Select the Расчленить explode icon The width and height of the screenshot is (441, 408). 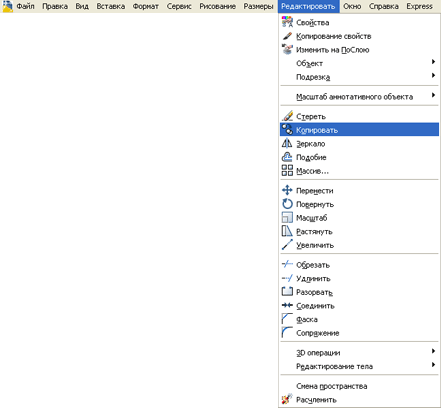(287, 399)
